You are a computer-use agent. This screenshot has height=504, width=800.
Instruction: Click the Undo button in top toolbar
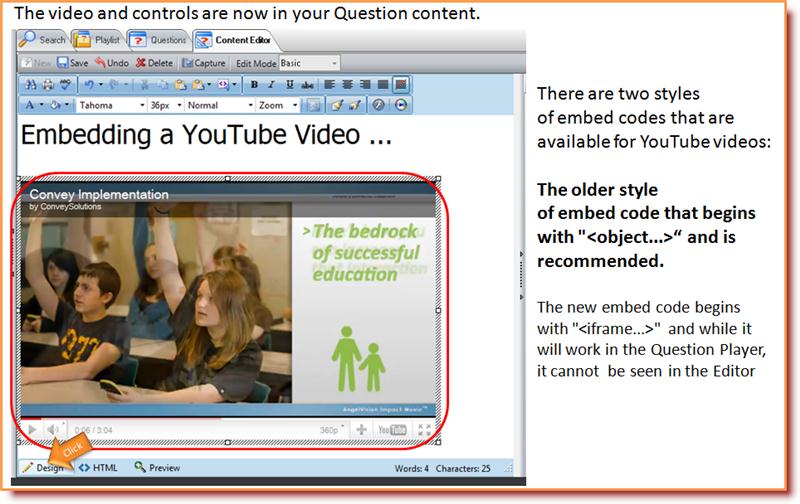point(112,63)
